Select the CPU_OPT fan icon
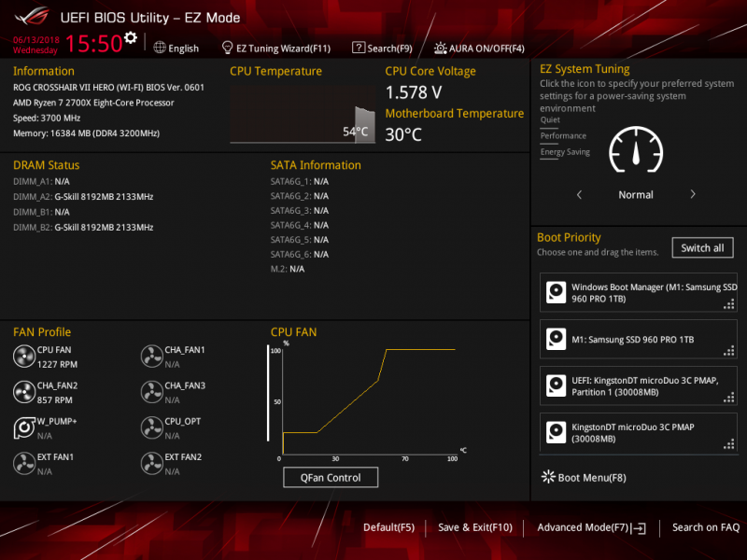 pos(152,427)
